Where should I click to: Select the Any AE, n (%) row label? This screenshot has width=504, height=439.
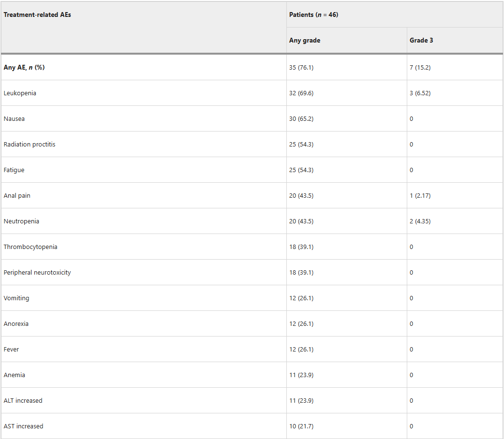pos(24,67)
